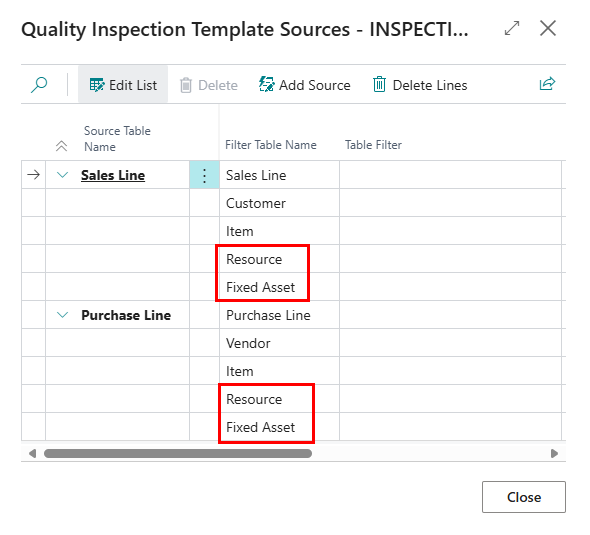
Task: Select Sales Line filter table cell
Action: (x=279, y=175)
